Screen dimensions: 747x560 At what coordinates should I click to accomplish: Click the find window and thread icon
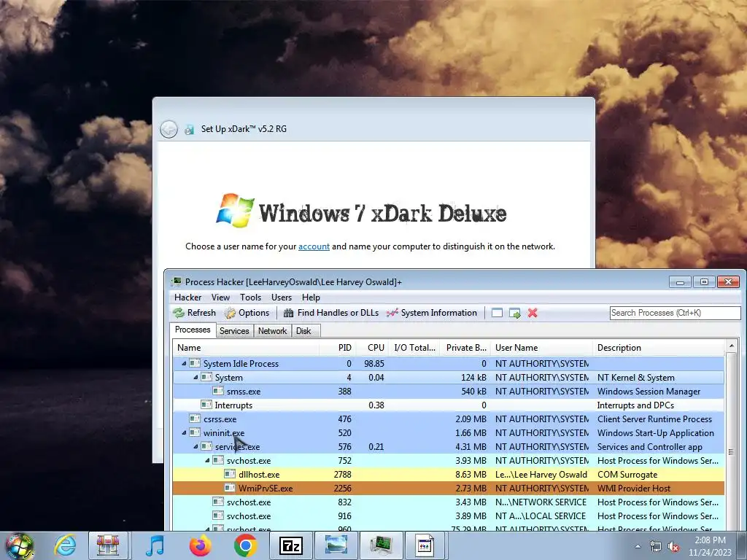click(514, 313)
